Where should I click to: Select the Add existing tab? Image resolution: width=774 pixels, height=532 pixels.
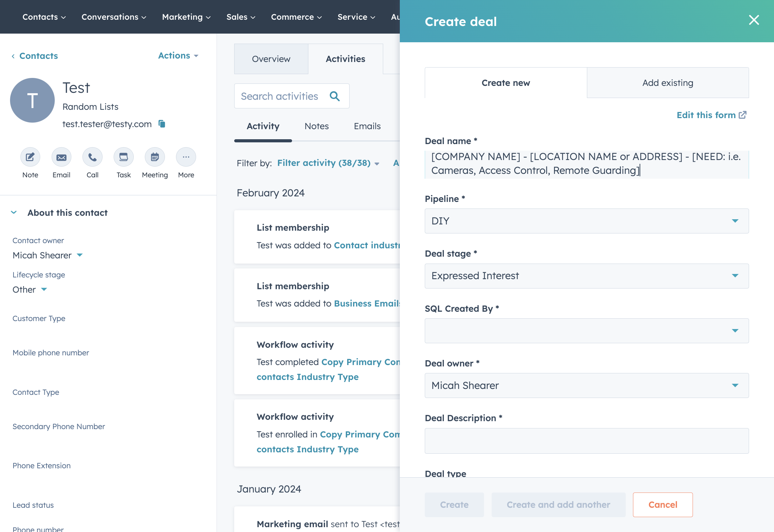tap(668, 83)
